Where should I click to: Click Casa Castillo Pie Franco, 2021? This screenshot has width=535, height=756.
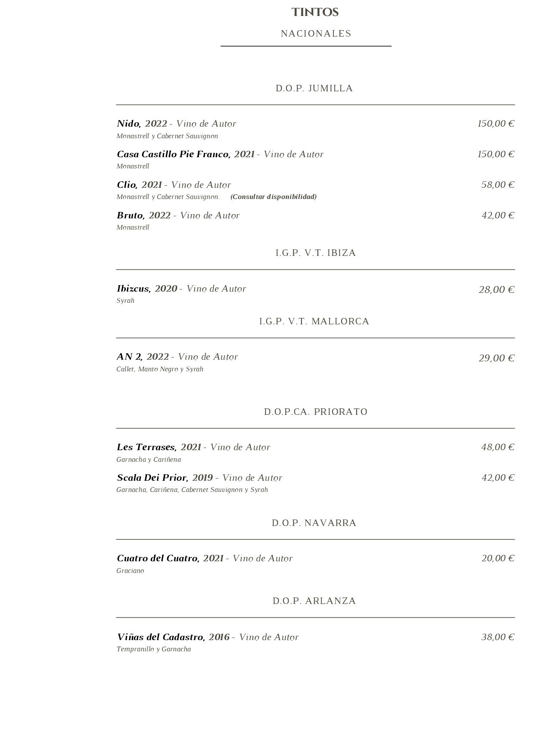click(186, 154)
